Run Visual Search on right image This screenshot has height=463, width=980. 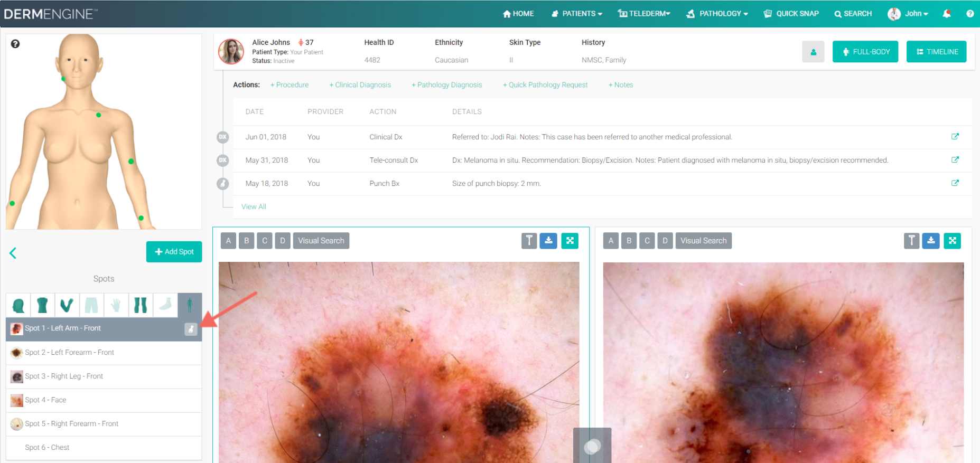pos(704,241)
